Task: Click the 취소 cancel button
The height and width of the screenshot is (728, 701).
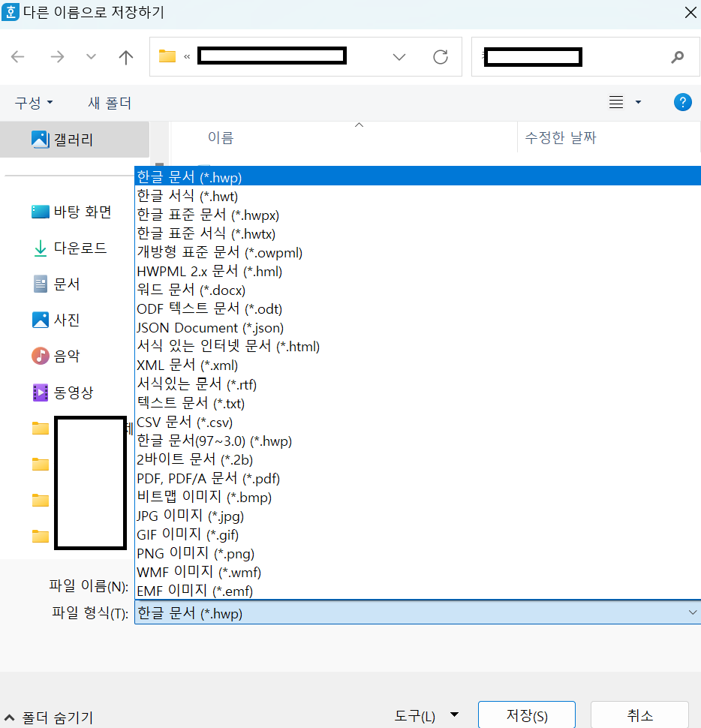Action: coord(639,714)
